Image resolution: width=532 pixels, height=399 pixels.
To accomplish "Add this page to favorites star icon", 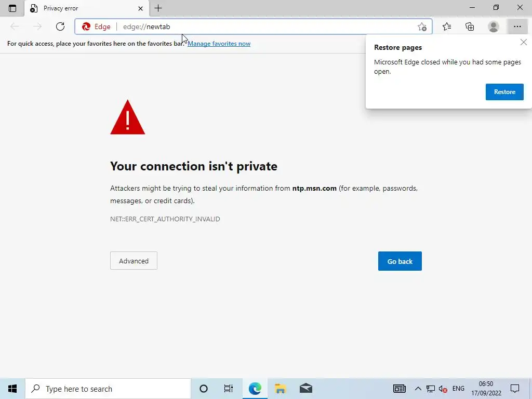I will pyautogui.click(x=422, y=26).
